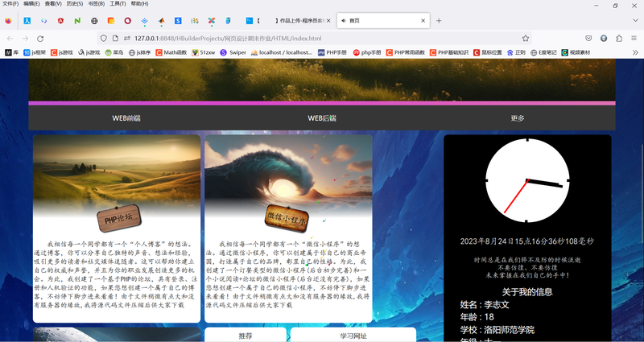The width and height of the screenshot is (644, 342).
Task: Open the localhost / localhost bookmark
Action: (282, 52)
